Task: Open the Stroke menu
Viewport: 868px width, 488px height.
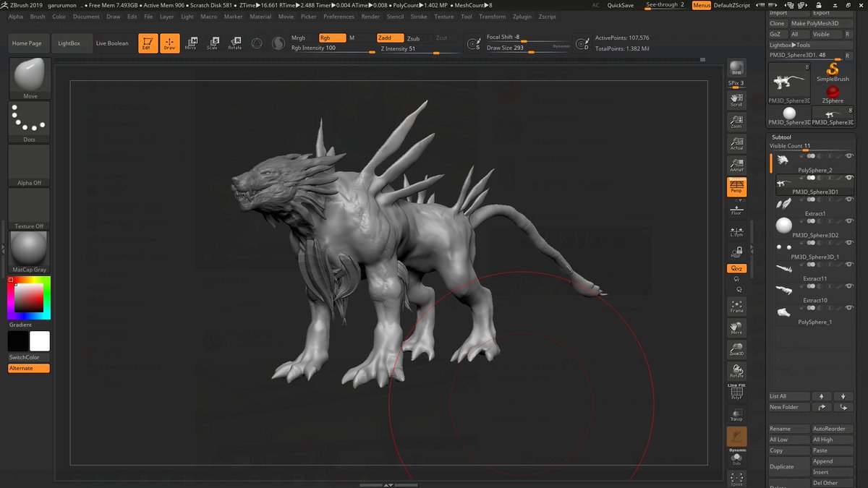Action: coord(419,16)
